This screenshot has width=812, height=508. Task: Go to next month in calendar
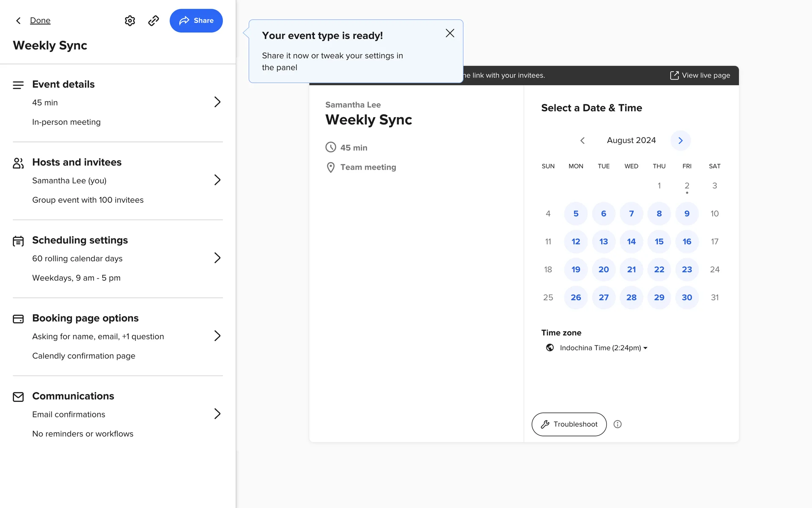coord(680,141)
